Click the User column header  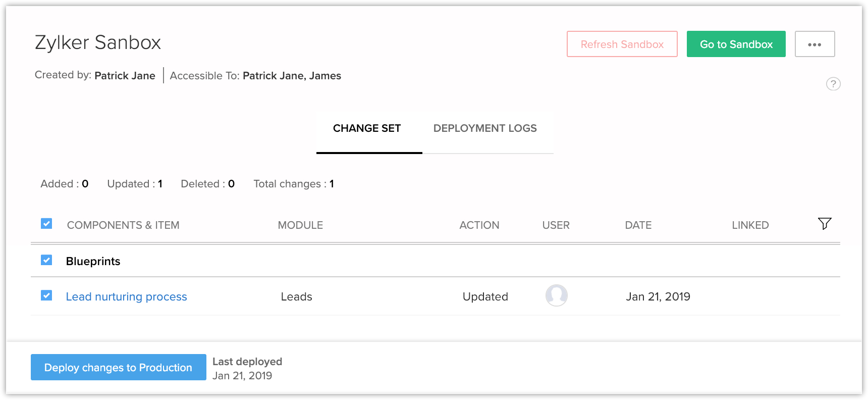556,225
